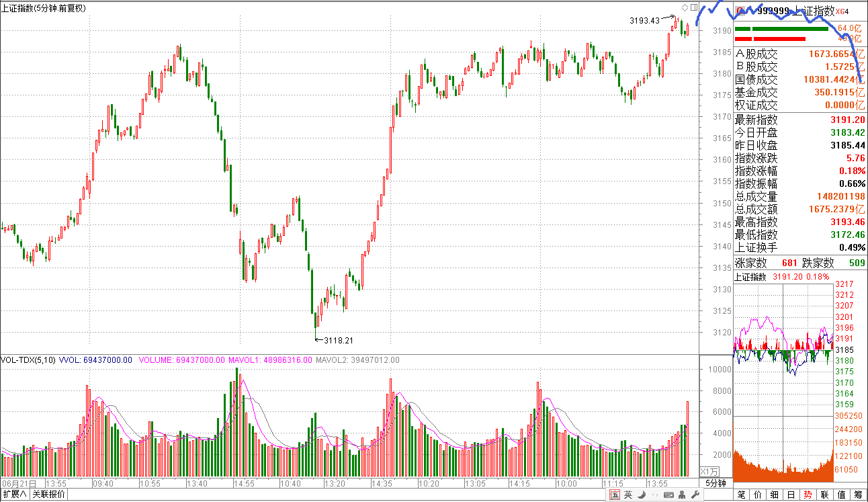Toggle the IME English/Chinese mode button
Viewport: 868px width, 502px height.
628,495
